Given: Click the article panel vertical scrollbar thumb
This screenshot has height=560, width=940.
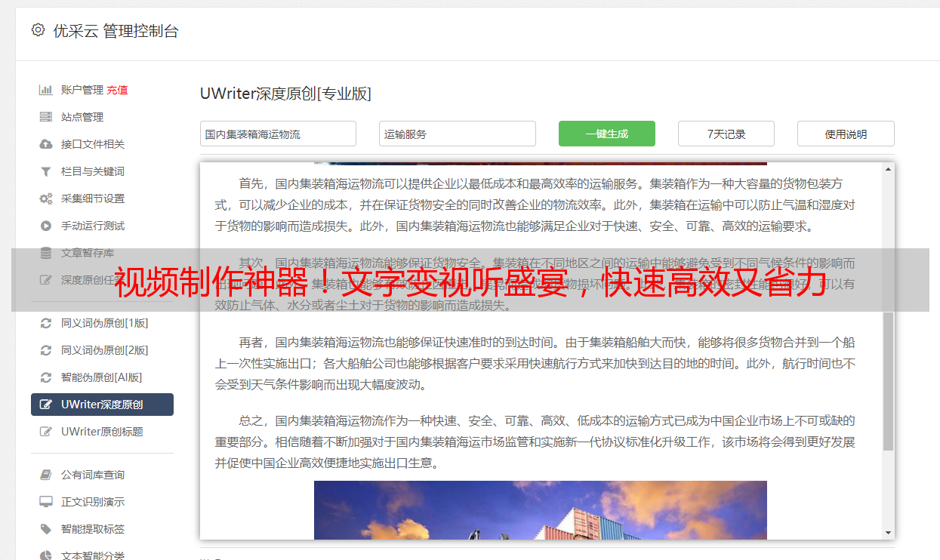Looking at the screenshot, I should [888, 381].
